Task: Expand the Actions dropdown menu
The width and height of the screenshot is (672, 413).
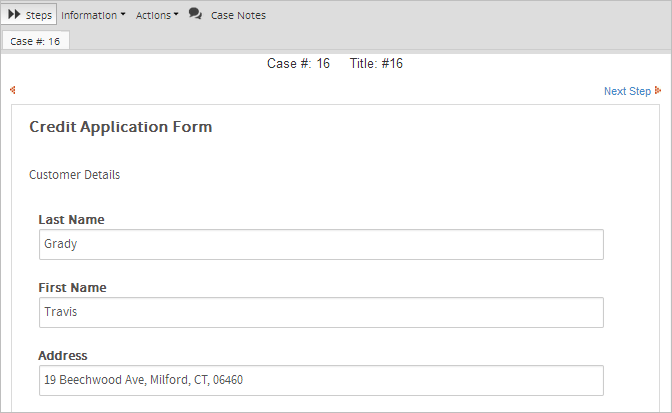Action: click(x=153, y=15)
